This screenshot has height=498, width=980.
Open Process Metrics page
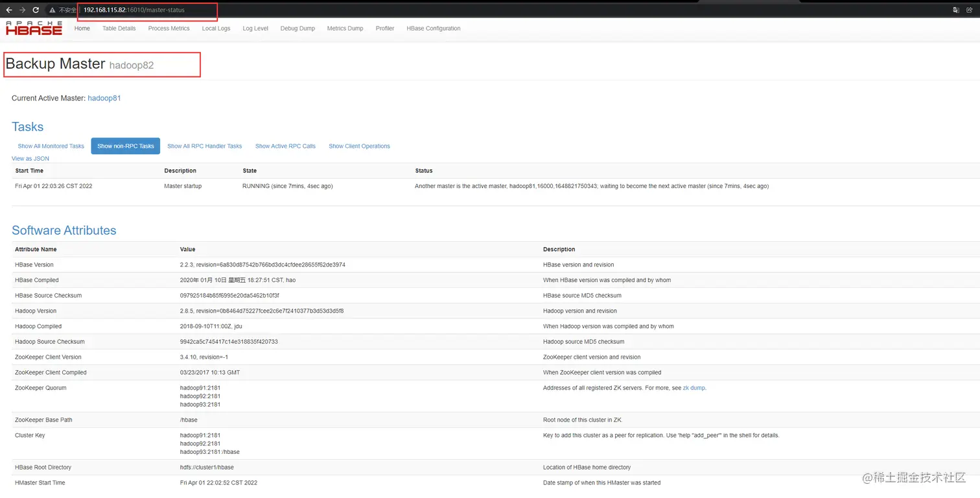point(169,29)
